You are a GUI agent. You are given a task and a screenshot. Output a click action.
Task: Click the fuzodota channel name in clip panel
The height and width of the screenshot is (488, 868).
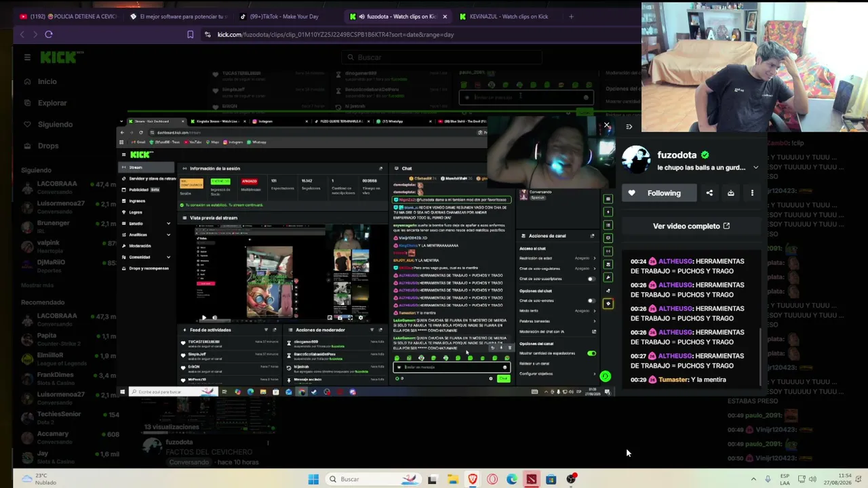(x=677, y=155)
